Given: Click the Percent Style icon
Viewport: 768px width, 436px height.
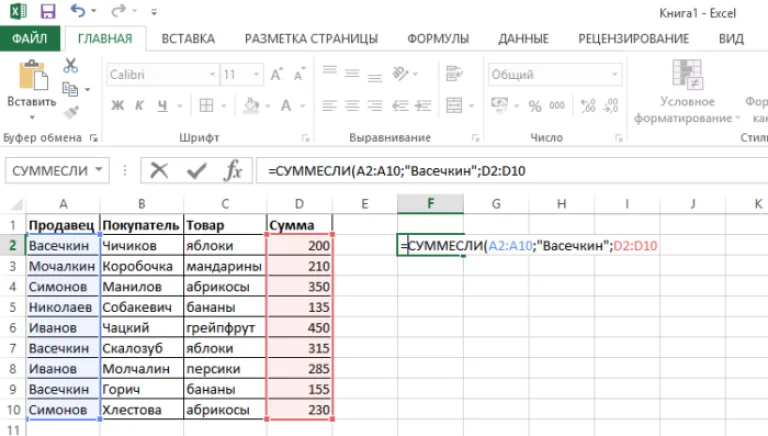Looking at the screenshot, I should pos(535,106).
